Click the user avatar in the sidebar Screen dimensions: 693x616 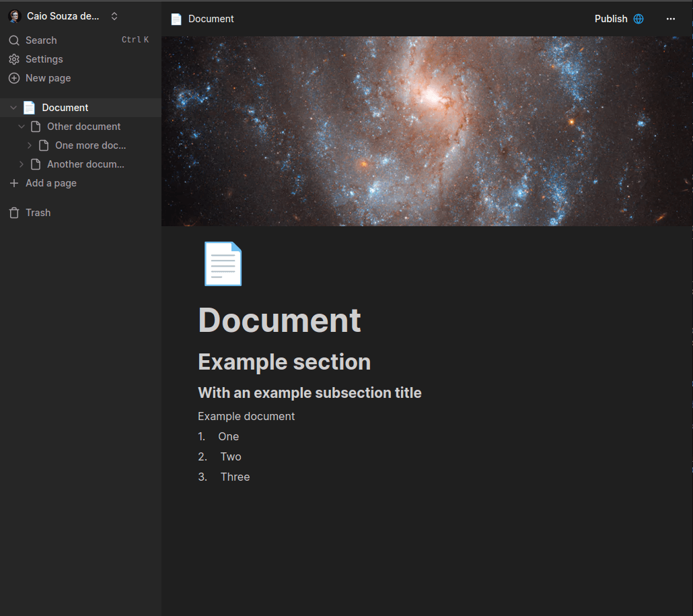[x=15, y=16]
